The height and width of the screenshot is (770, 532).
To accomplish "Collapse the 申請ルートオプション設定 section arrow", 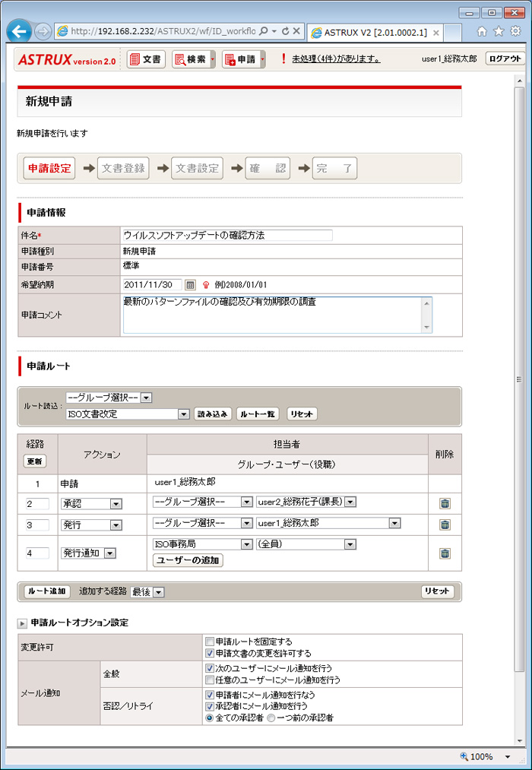I will (x=22, y=623).
